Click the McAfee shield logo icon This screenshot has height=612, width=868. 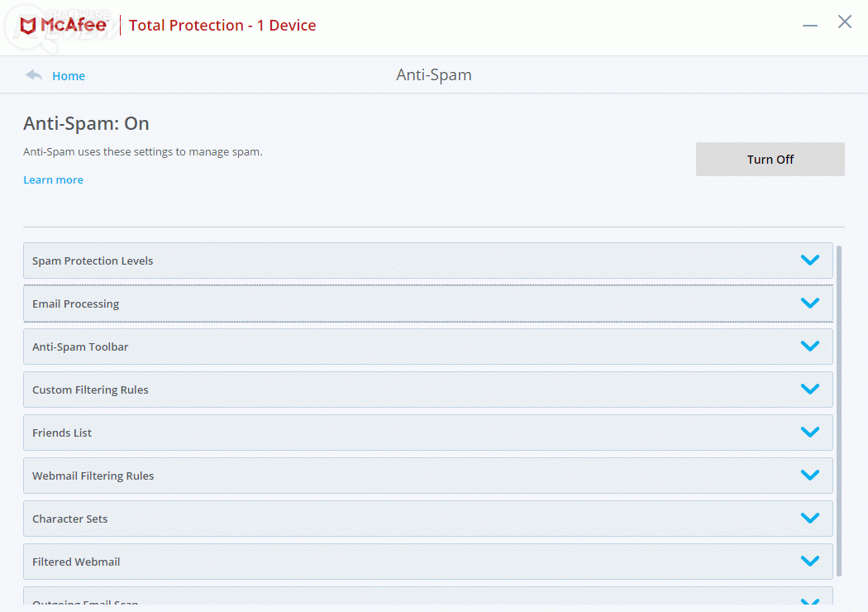pyautogui.click(x=29, y=26)
